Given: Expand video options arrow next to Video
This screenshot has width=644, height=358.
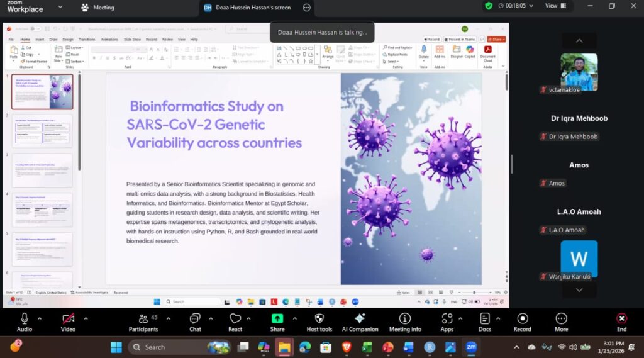Looking at the screenshot, I should click(x=86, y=318).
